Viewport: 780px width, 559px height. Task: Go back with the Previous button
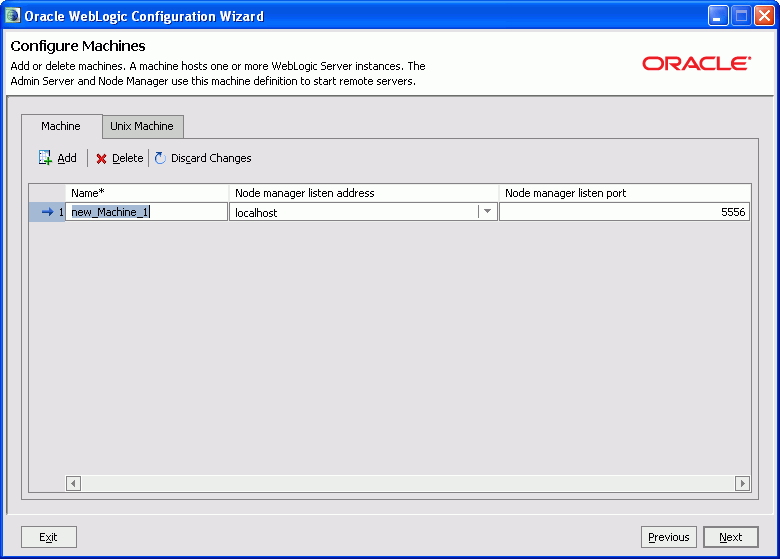pos(669,537)
